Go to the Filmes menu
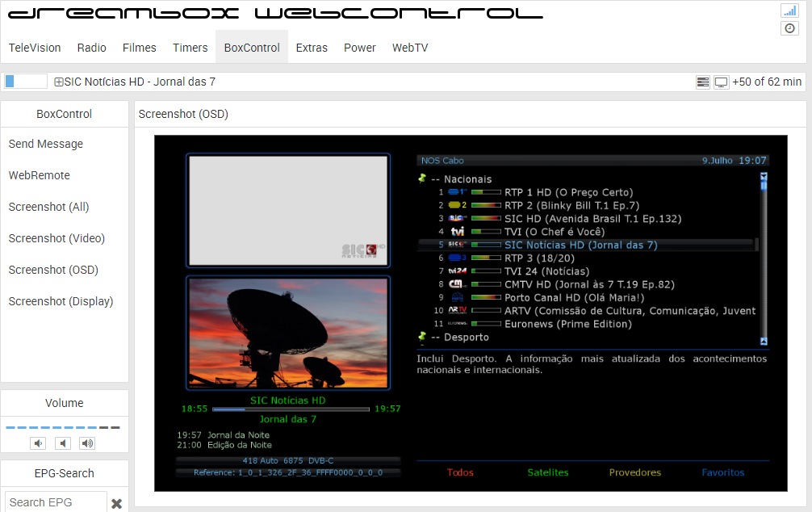812x512 pixels. point(140,48)
